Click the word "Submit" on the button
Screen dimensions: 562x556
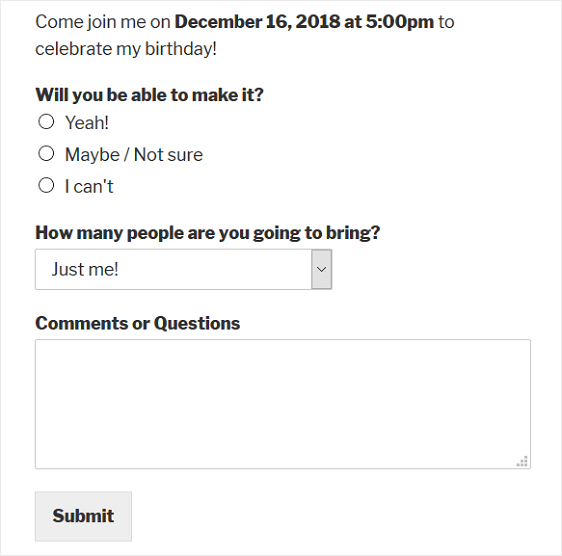click(x=84, y=516)
